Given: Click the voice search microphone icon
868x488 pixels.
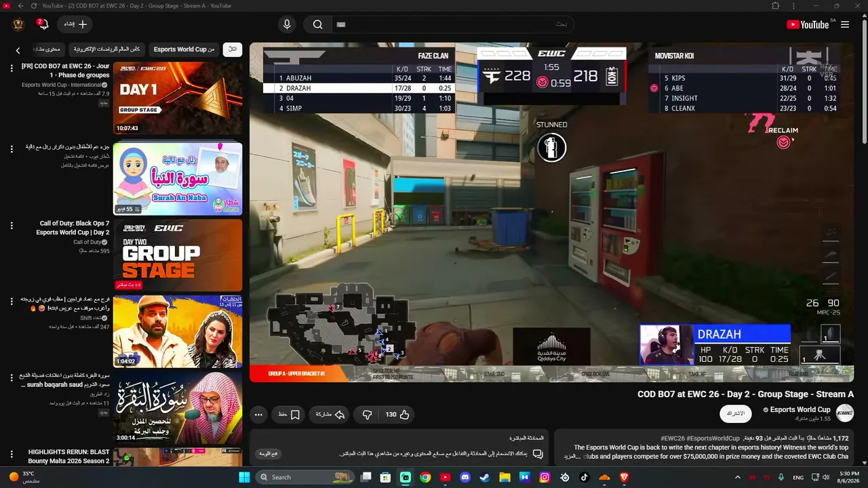Looking at the screenshot, I should tap(287, 24).
